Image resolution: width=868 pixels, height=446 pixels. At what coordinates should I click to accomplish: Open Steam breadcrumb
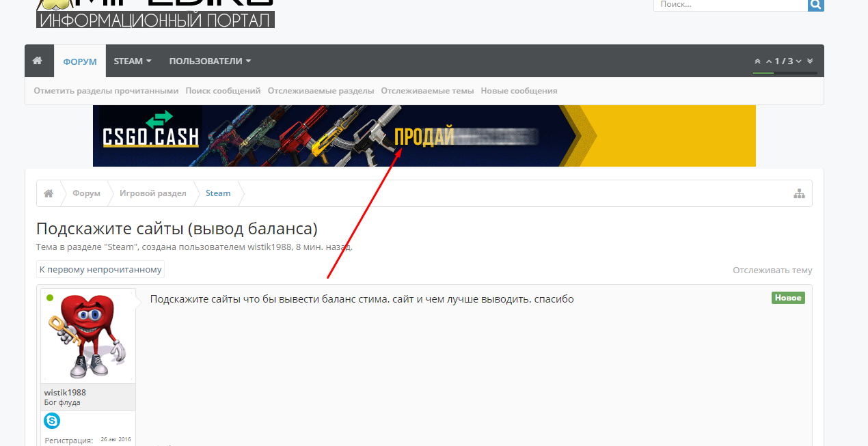click(x=218, y=193)
